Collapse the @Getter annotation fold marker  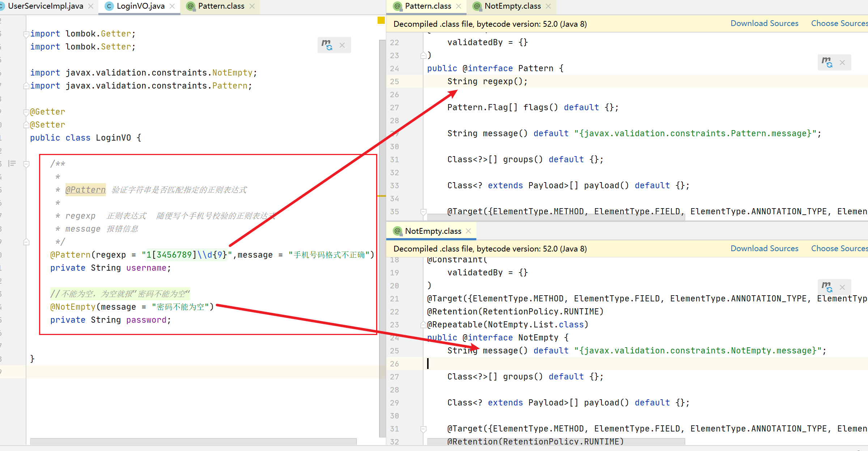coord(26,112)
